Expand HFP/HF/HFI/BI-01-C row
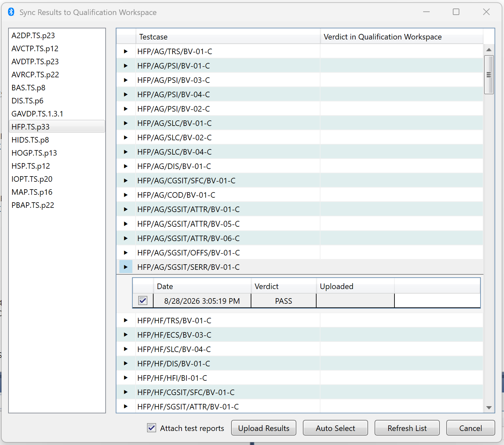Viewport: 504px width, 445px height. point(126,378)
